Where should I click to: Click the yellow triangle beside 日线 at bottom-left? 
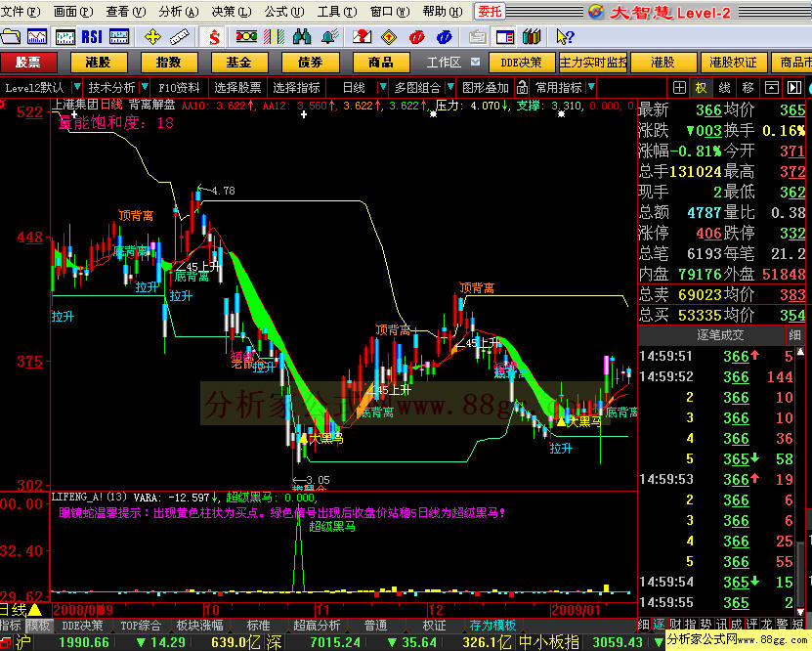click(x=34, y=610)
